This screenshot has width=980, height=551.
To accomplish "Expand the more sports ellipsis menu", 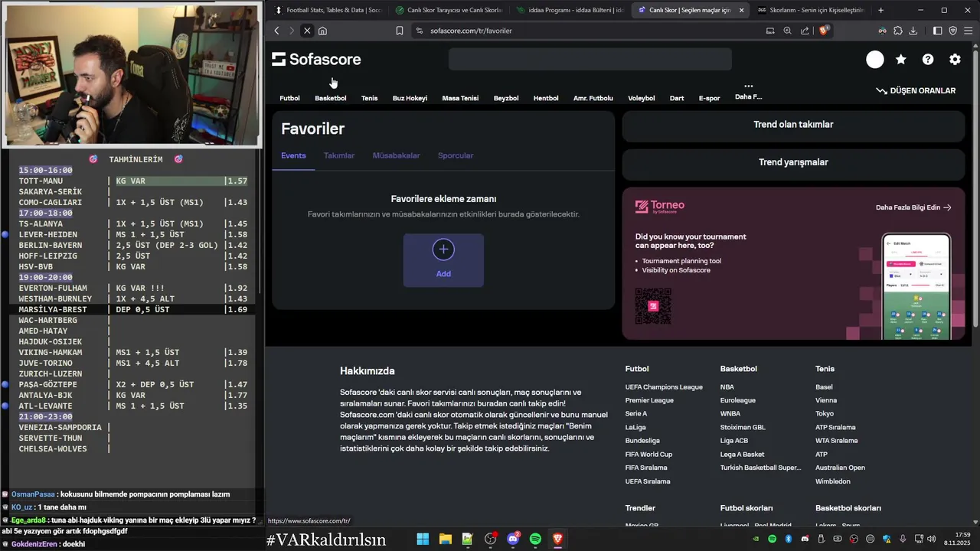I will [x=748, y=86].
